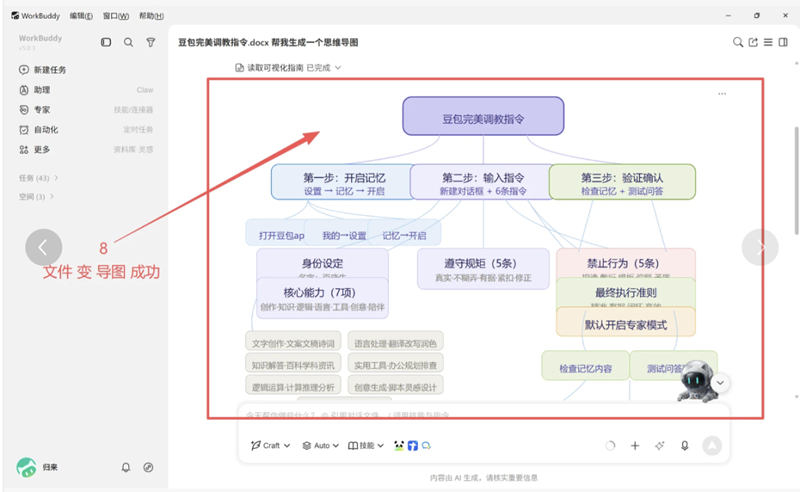Open the 助理 assistant section
The image size is (800, 492).
pyautogui.click(x=35, y=90)
